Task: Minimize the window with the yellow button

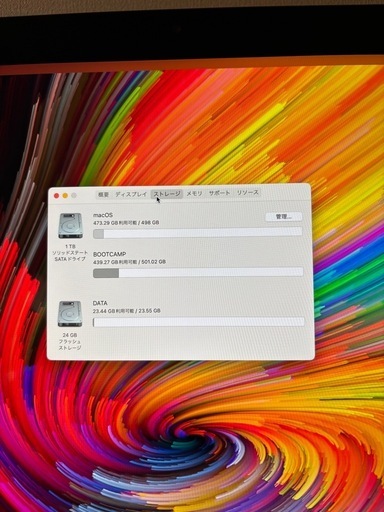Action: pyautogui.click(x=65, y=196)
